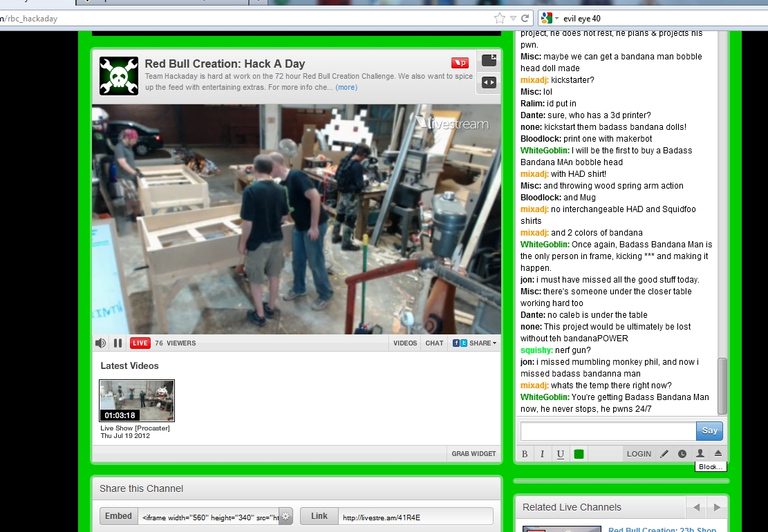Expand the player width with arrows button
Viewport: 768px width, 532px height.
click(x=489, y=82)
